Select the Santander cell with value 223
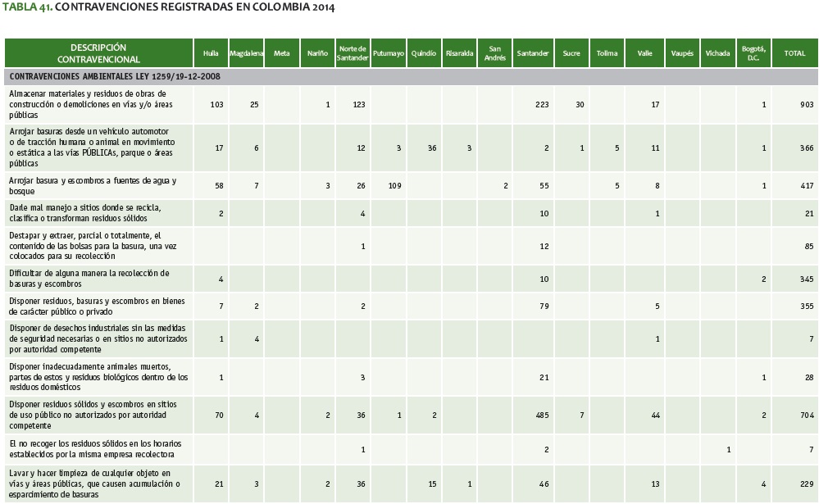 (542, 105)
